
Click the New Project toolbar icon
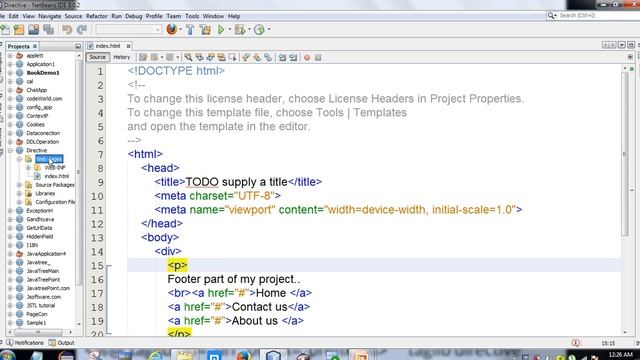click(x=19, y=29)
